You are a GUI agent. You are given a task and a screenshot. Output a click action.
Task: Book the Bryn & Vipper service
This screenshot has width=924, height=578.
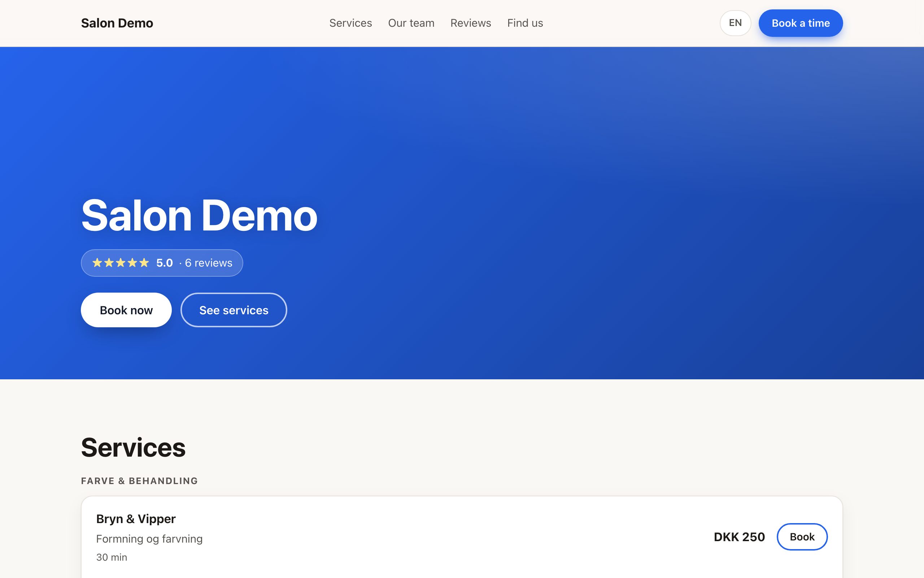(802, 537)
